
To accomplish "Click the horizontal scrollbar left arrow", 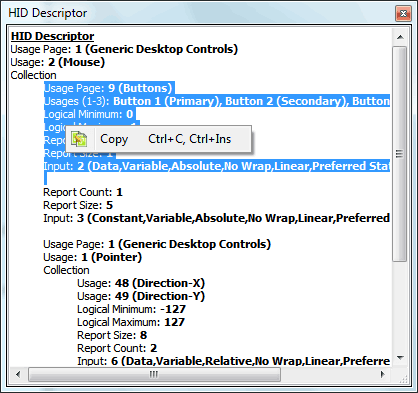I will click(x=18, y=374).
